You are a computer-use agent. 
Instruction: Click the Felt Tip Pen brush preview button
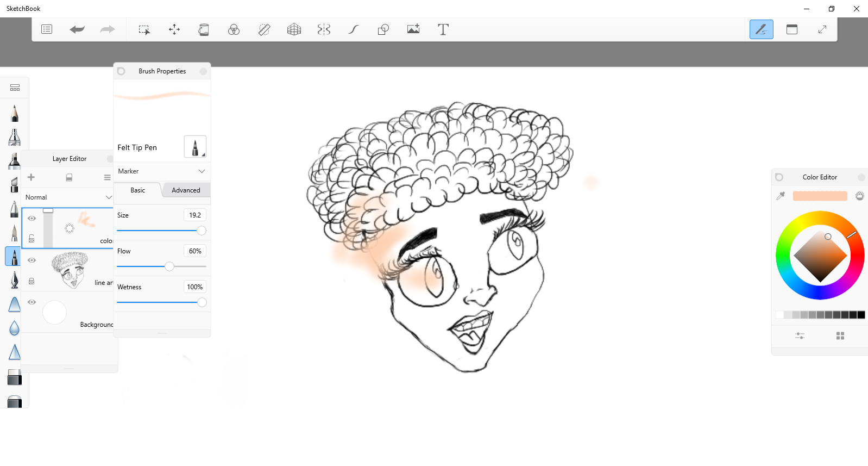tap(195, 147)
